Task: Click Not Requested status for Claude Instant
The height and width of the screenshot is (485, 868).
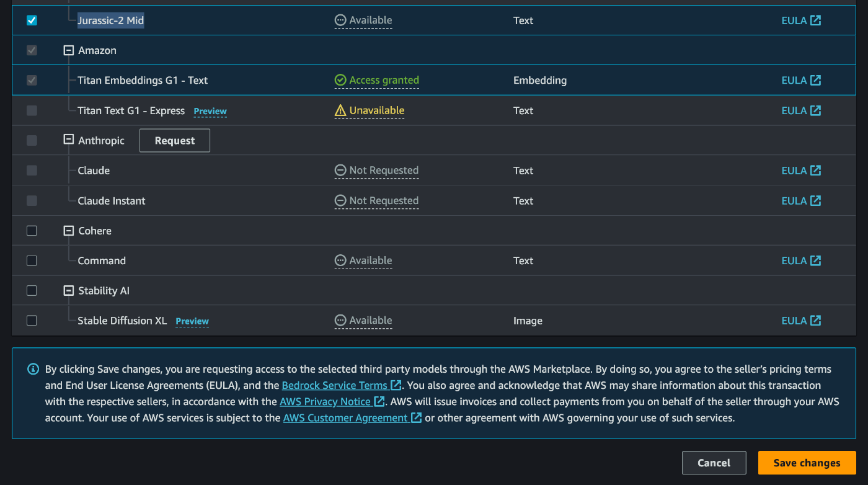Action: pos(376,201)
